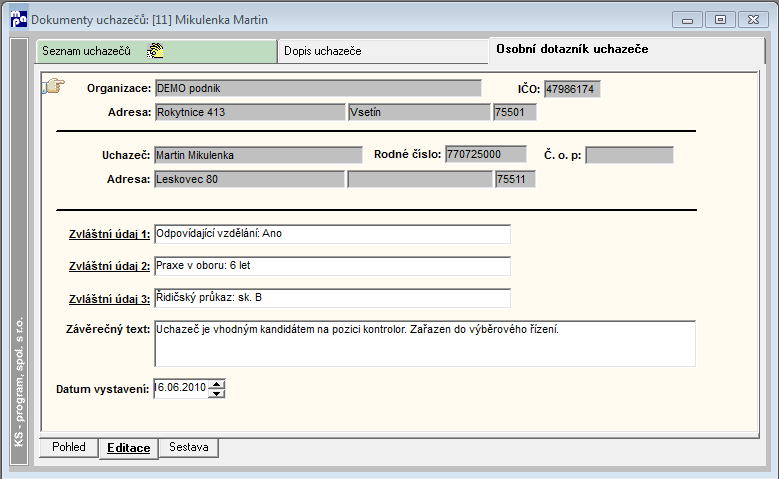
Task: Click the applicant postal code field 75511
Action: point(515,179)
